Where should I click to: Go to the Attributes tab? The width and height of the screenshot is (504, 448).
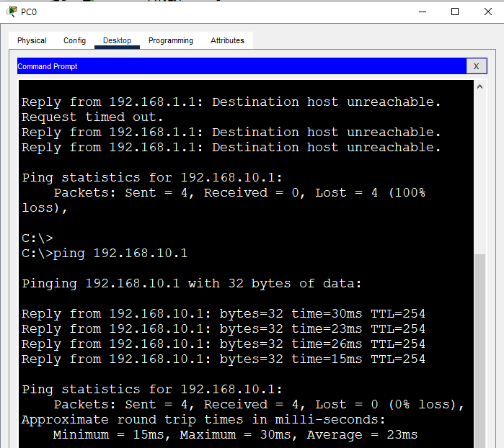(227, 40)
